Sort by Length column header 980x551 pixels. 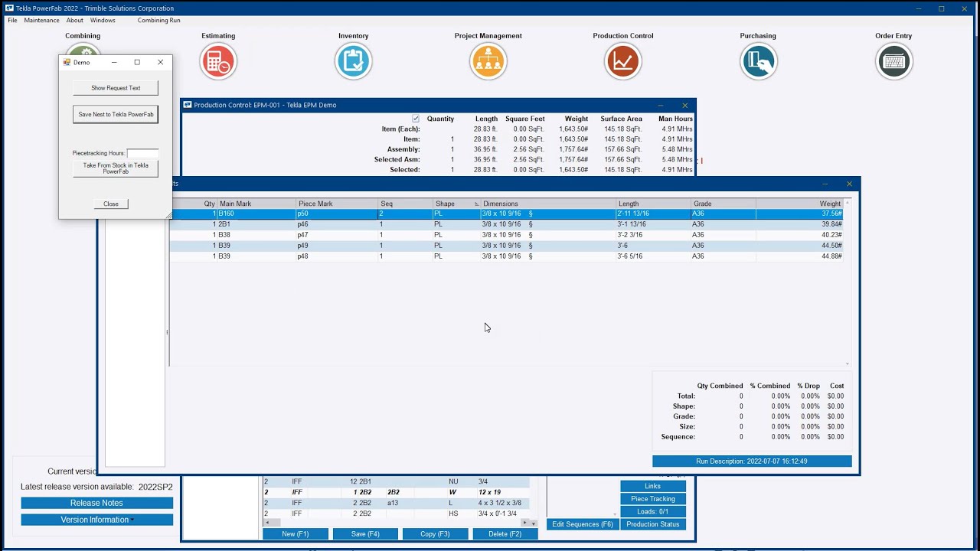(653, 204)
